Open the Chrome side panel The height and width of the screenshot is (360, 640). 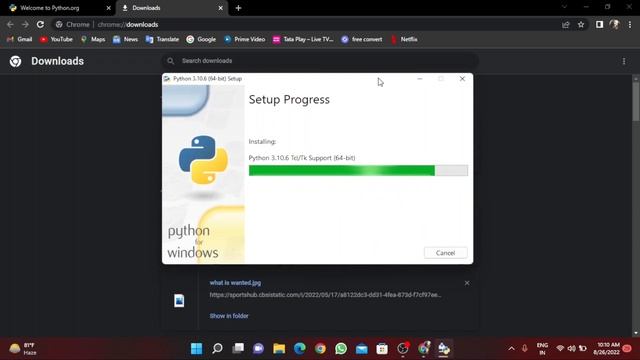click(x=599, y=24)
